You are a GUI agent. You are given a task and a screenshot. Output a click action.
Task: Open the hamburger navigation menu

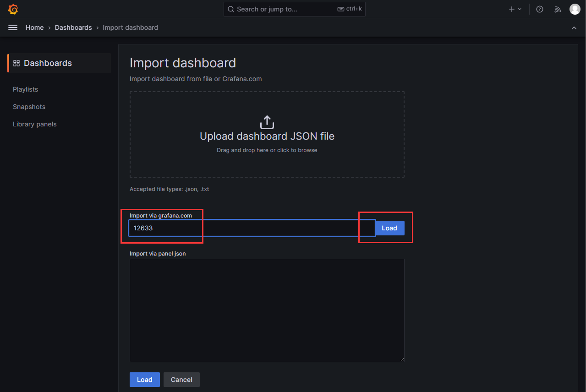point(13,27)
